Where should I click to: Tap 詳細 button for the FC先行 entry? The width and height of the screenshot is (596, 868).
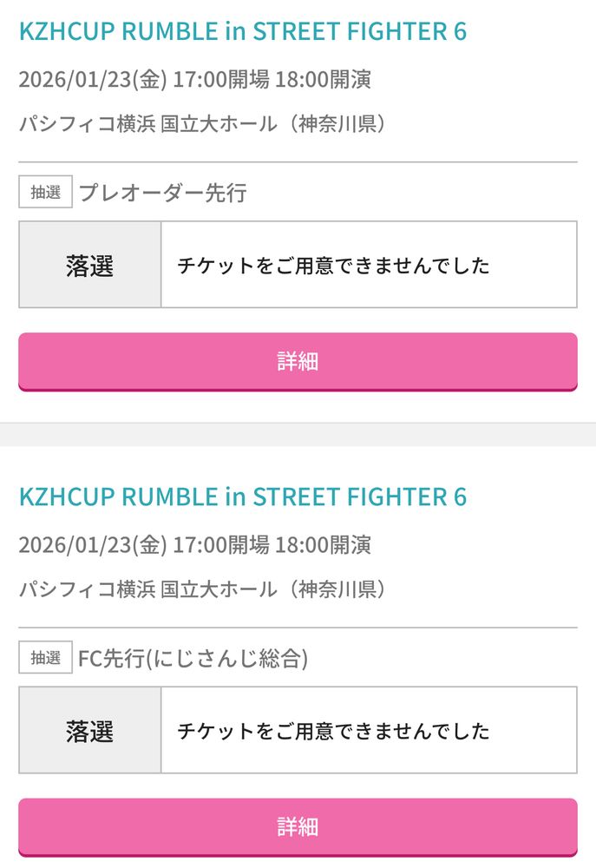click(298, 827)
